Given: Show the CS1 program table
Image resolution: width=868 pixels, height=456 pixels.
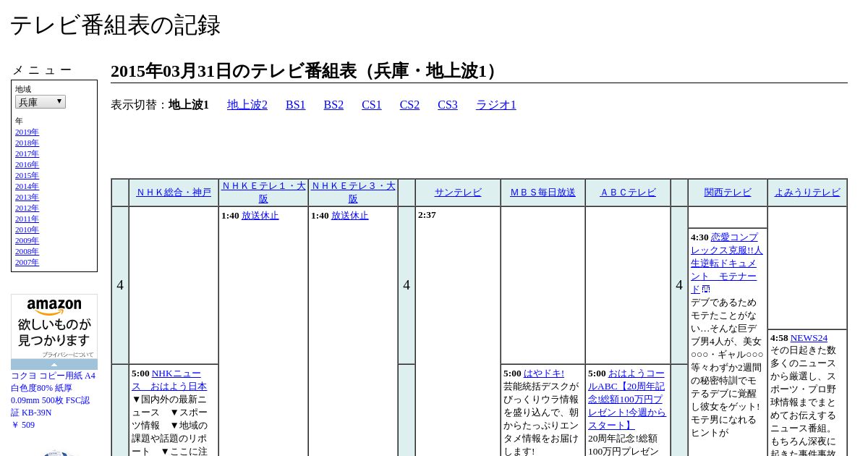Looking at the screenshot, I should point(372,105).
